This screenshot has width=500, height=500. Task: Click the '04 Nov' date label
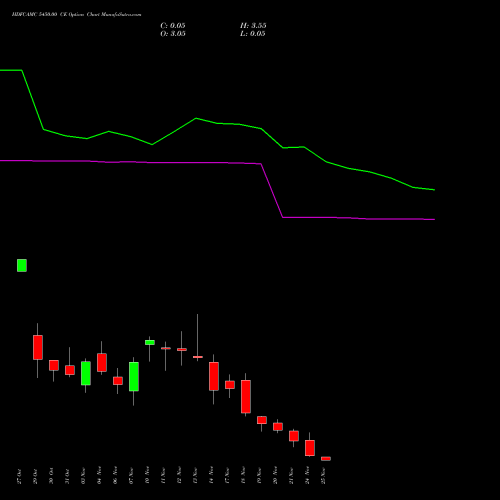[x=99, y=476]
